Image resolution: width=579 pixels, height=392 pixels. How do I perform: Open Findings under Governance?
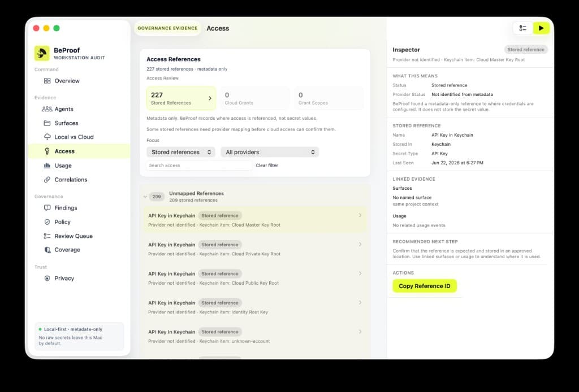[x=66, y=208]
